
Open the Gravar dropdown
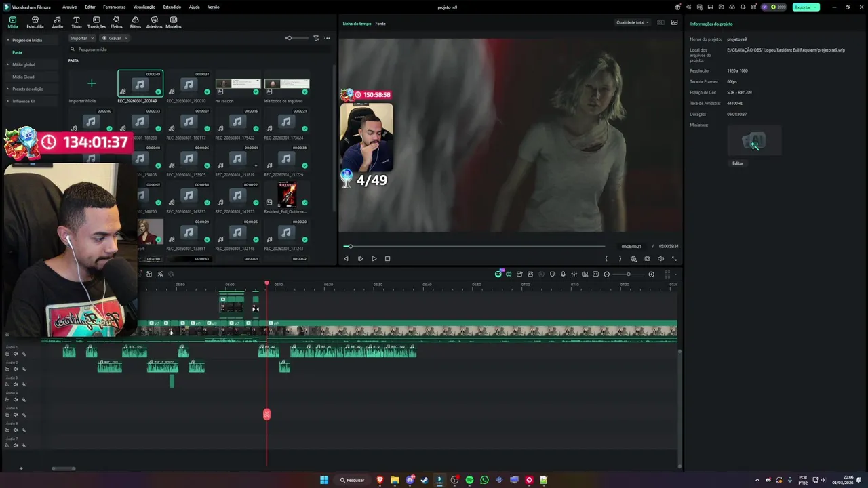pyautogui.click(x=115, y=38)
